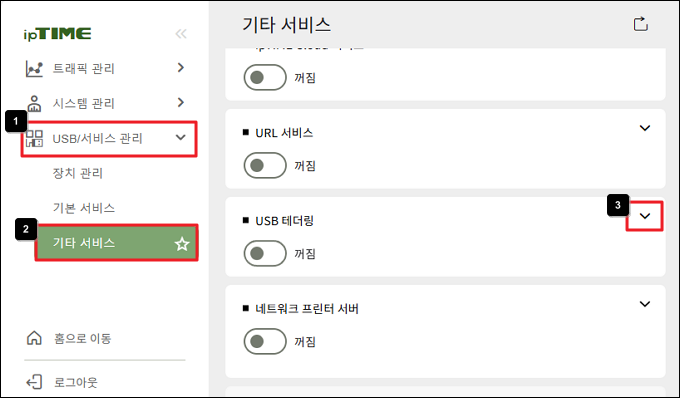
Task: Toggle the URL 서비스 switch
Action: pyautogui.click(x=265, y=165)
